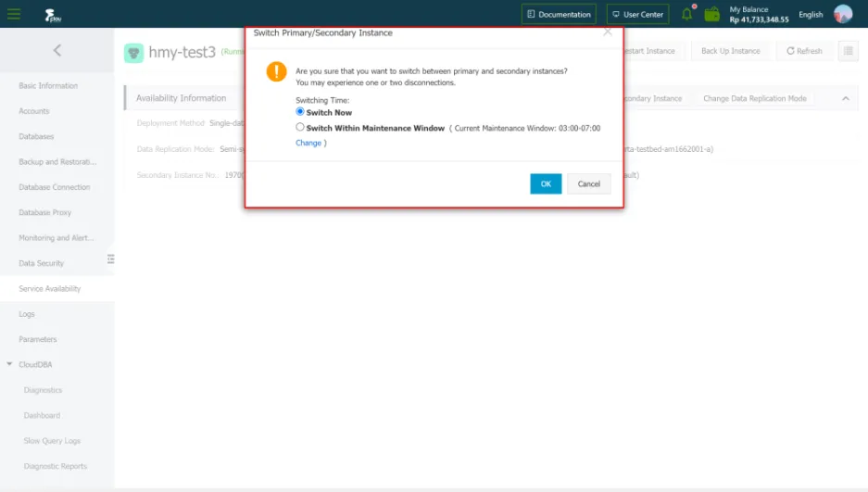Click Change Data Replication Mode
The image size is (868, 492).
tap(754, 98)
